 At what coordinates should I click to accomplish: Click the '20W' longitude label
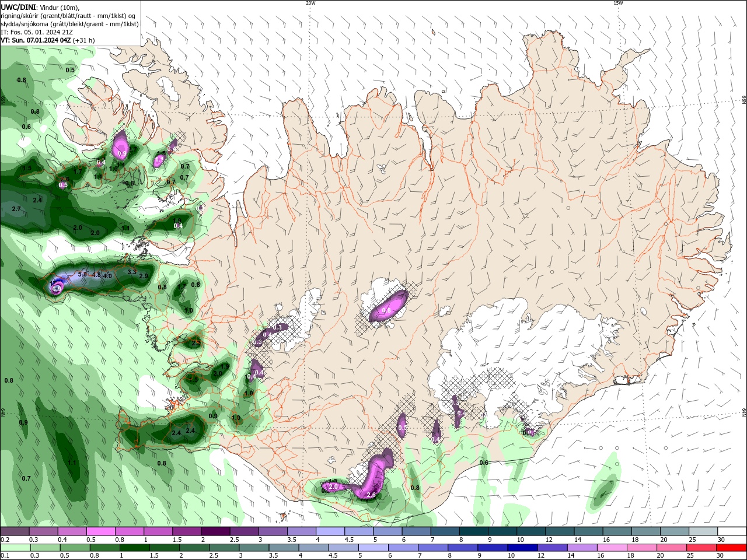310,3
